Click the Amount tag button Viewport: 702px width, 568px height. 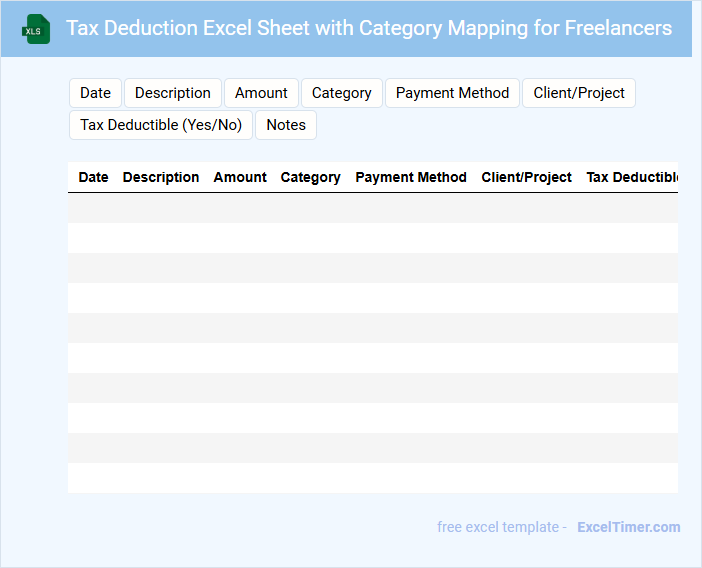261,93
